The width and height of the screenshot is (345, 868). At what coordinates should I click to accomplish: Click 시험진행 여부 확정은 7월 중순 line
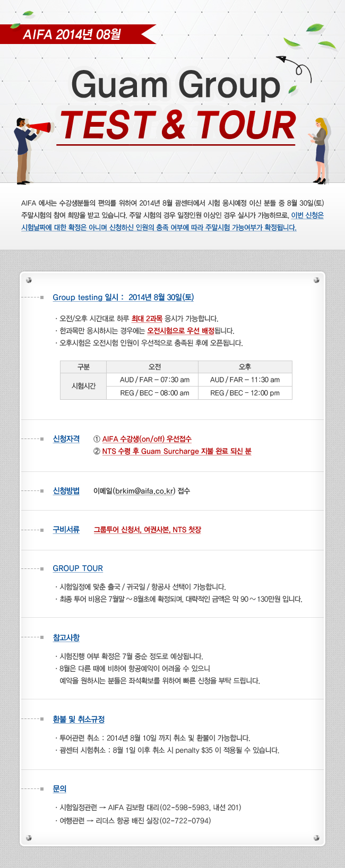coord(129,656)
